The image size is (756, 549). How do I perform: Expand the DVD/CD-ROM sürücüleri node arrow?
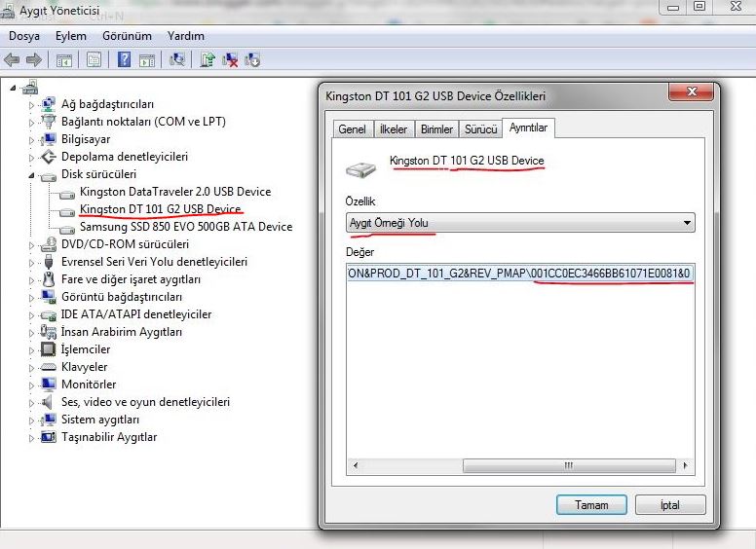click(x=31, y=245)
